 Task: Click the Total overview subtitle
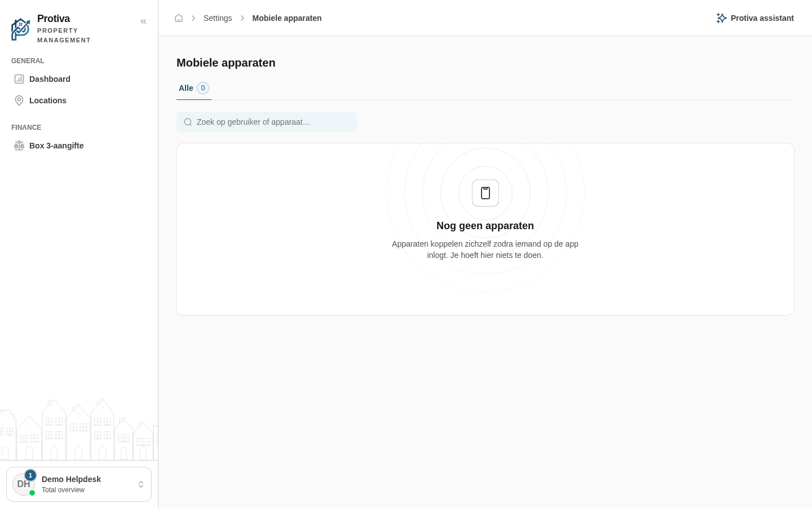pyautogui.click(x=63, y=490)
